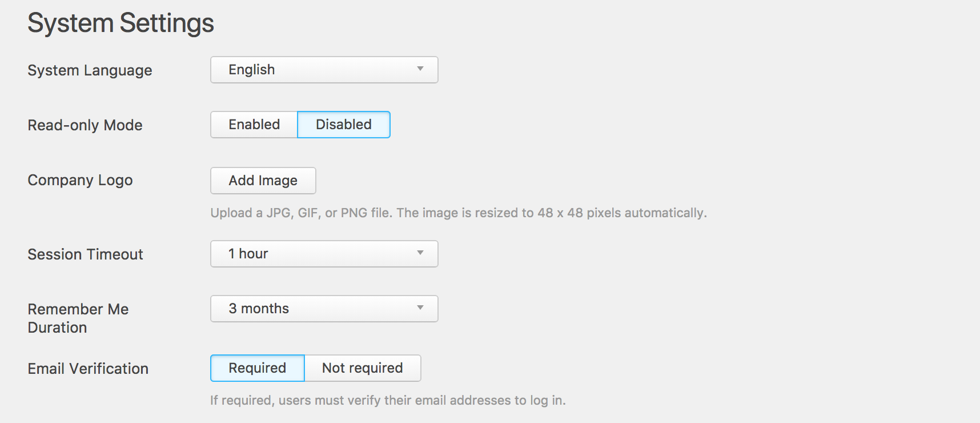Click the System Language label
Image resolution: width=980 pixels, height=423 pixels.
90,70
